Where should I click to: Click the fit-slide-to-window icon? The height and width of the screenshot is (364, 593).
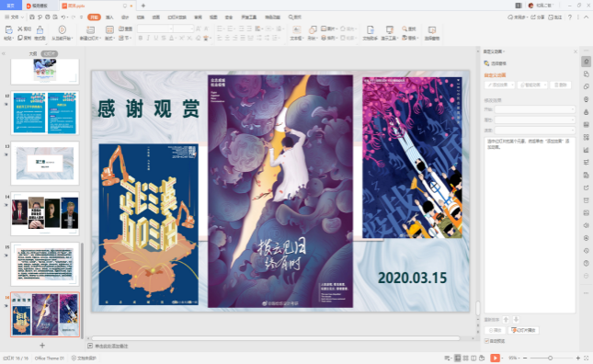[x=587, y=358]
